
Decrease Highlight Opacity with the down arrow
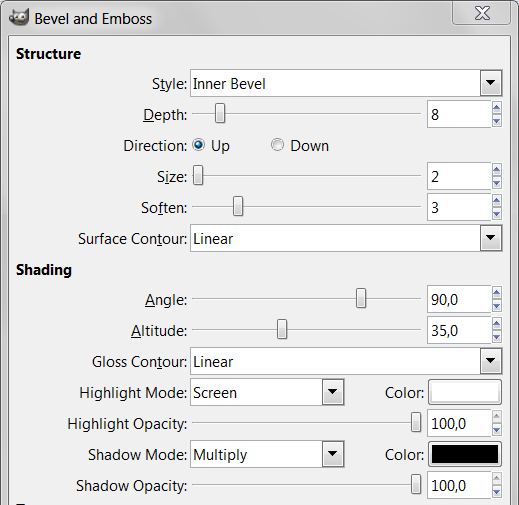pyautogui.click(x=497, y=430)
